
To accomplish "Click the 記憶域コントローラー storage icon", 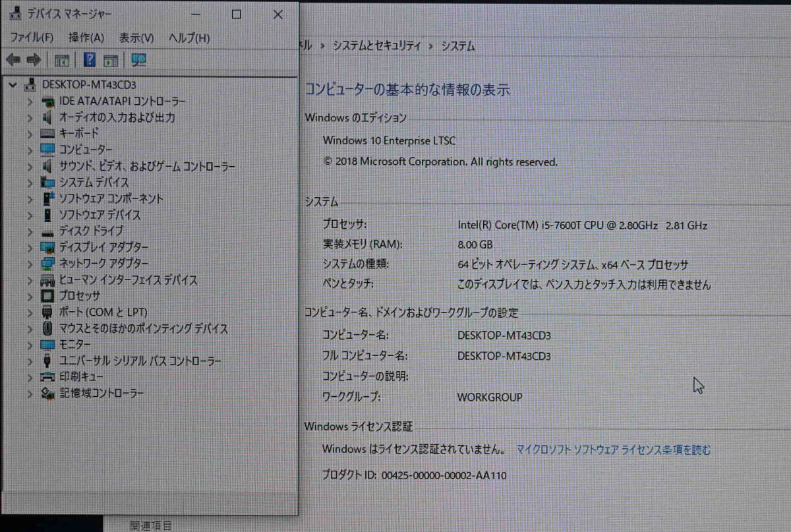I will coord(48,394).
